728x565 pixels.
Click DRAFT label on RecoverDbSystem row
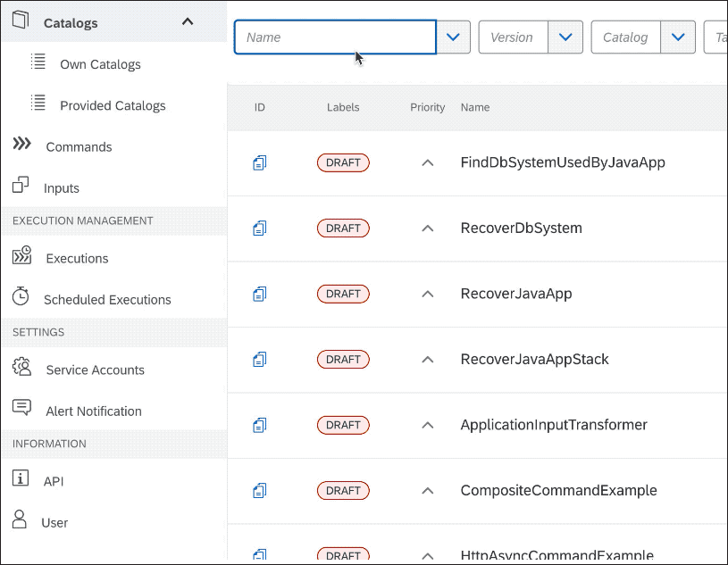coord(343,228)
